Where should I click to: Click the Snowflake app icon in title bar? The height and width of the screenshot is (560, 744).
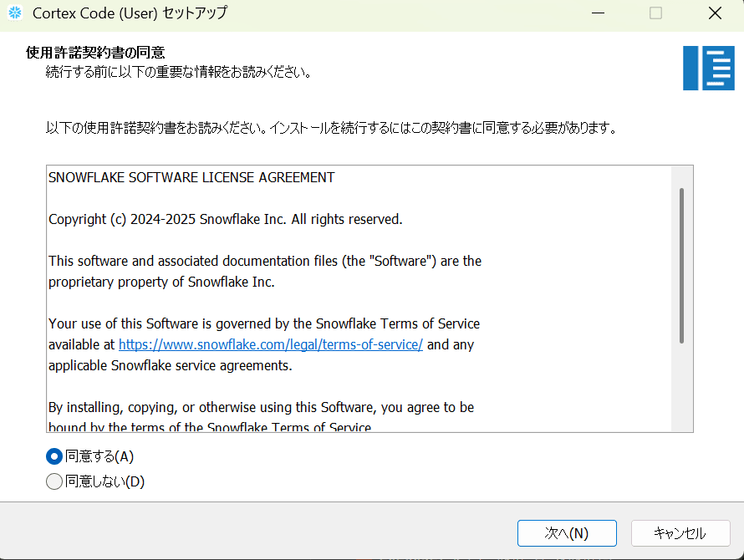[x=15, y=13]
